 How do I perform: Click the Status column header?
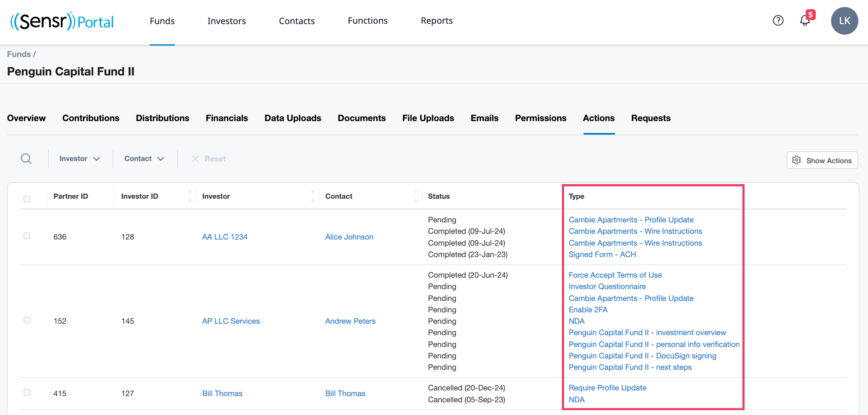[x=439, y=196]
